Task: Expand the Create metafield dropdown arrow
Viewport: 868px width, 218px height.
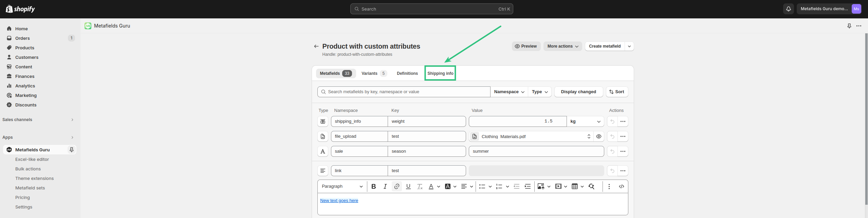Action: pos(629,46)
